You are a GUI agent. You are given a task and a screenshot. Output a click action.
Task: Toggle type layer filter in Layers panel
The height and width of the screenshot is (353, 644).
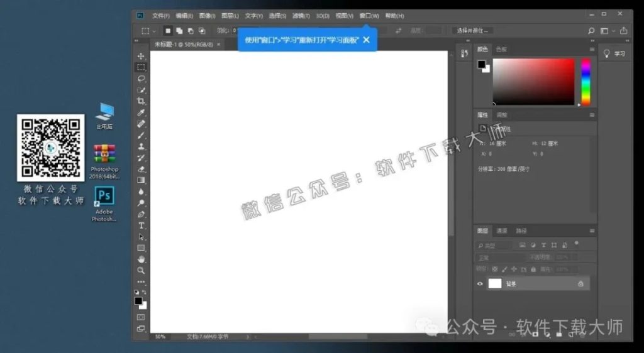tap(543, 245)
